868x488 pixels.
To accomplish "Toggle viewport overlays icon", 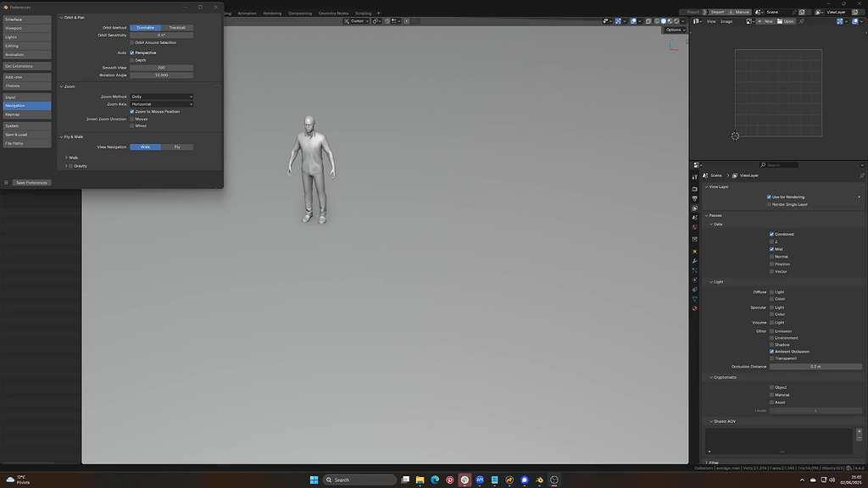I will click(633, 21).
